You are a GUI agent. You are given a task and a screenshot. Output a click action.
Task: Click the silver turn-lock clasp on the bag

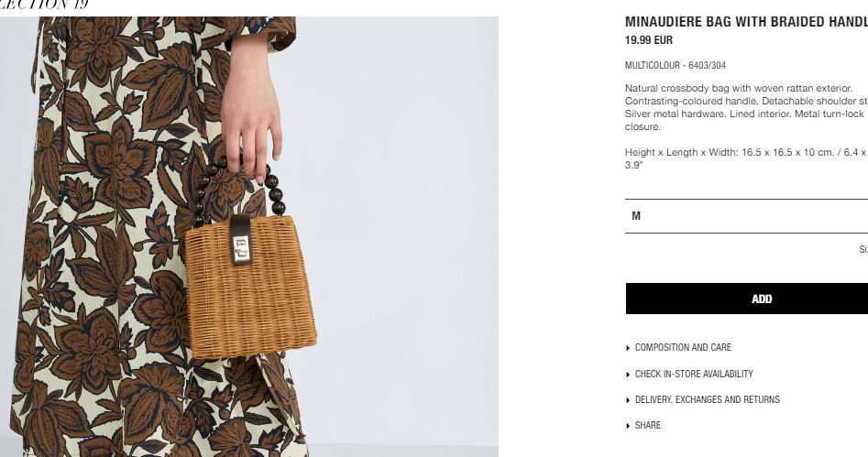coord(241,249)
